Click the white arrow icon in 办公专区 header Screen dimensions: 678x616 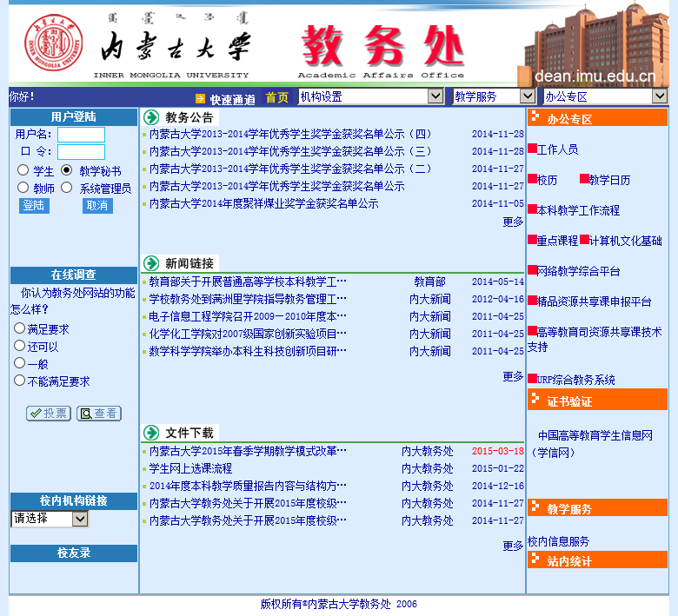[x=535, y=116]
